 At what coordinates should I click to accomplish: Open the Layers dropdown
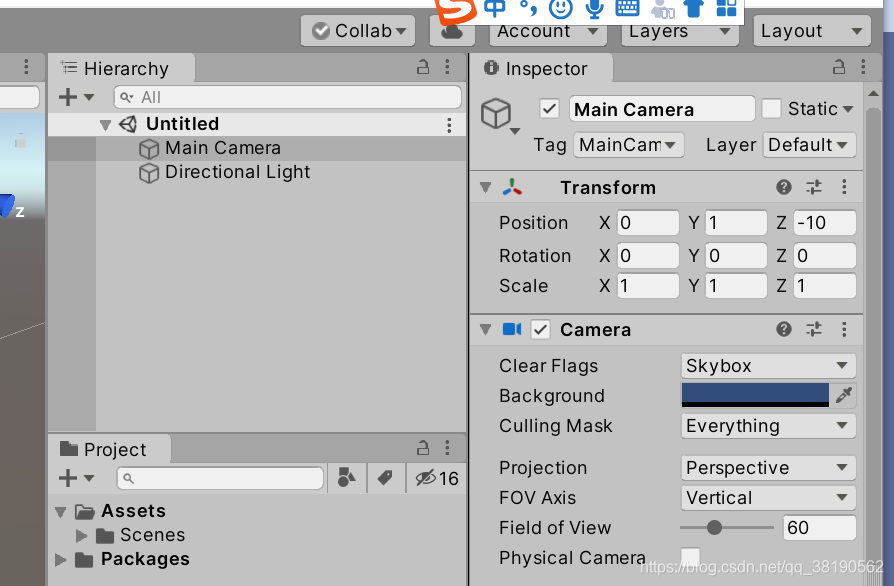point(680,32)
